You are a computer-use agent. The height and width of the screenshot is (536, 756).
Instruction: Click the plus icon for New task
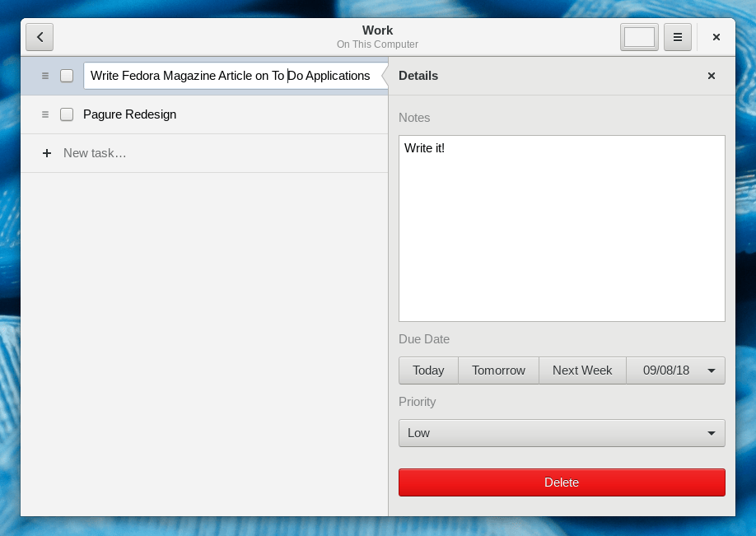47,153
